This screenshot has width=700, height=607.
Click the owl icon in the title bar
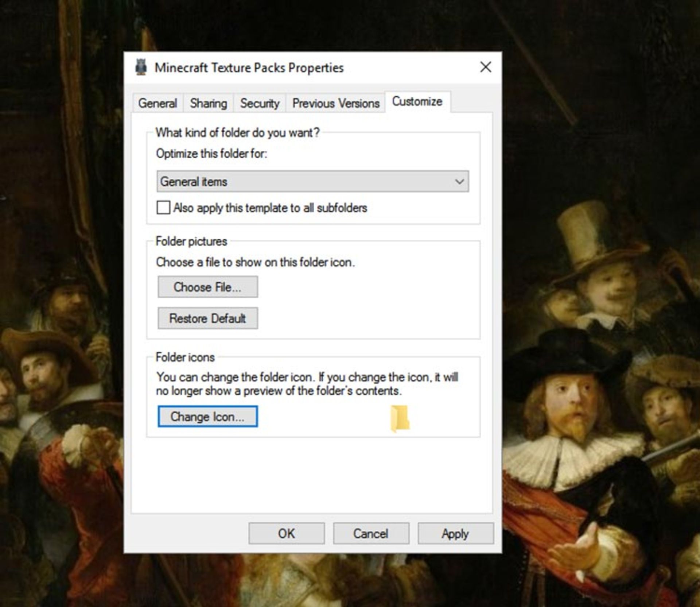tap(141, 67)
